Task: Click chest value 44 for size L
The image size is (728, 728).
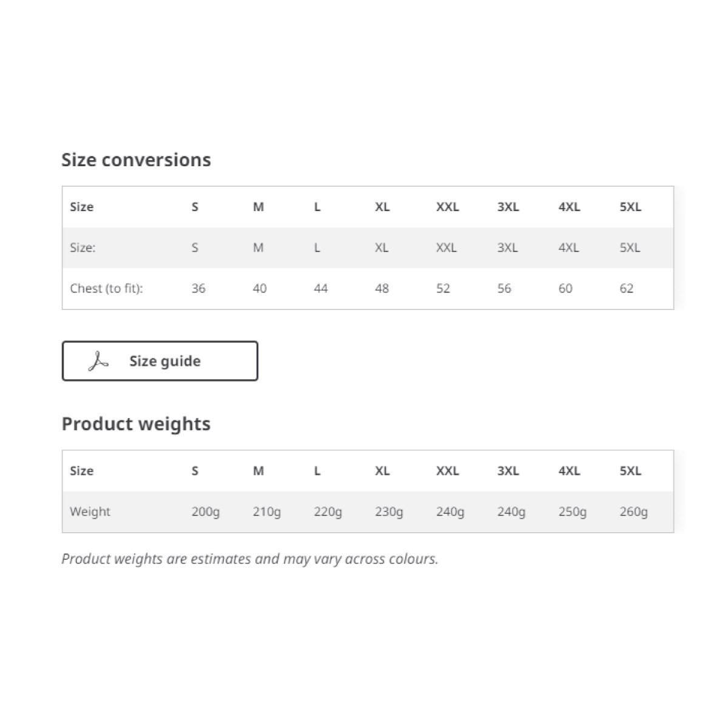Action: 321,288
